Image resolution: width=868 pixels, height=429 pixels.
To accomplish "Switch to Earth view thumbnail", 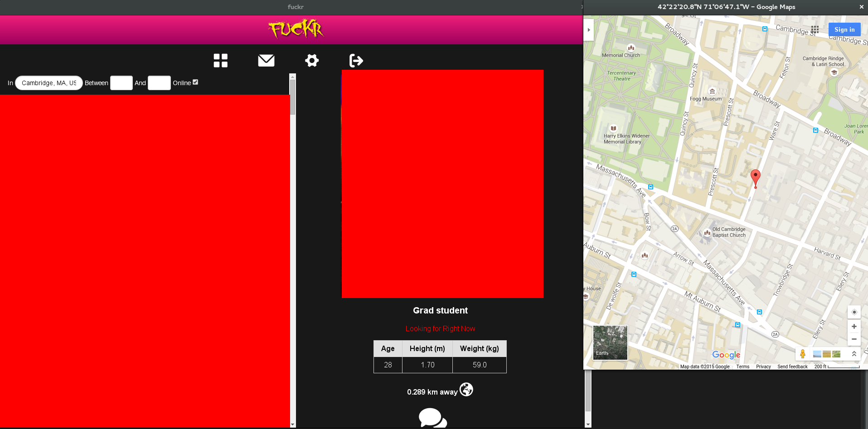I will point(610,342).
